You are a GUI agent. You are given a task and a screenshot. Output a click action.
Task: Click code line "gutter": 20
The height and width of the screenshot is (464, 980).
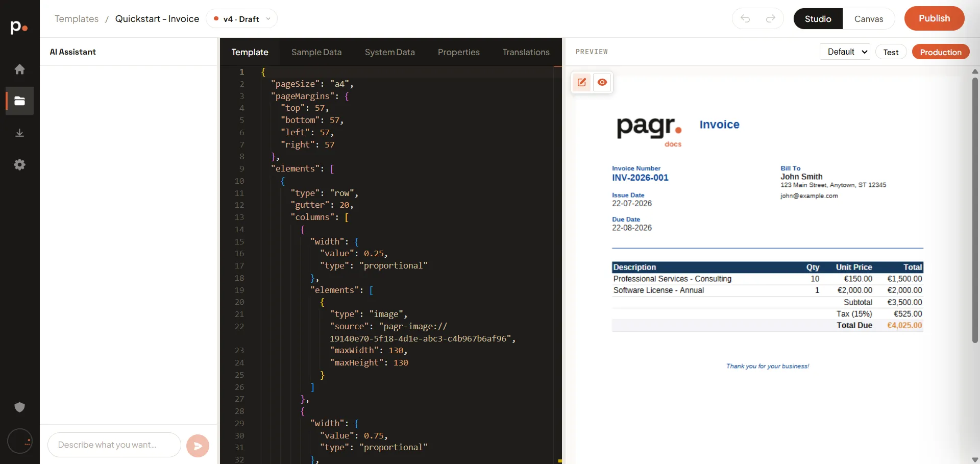click(322, 205)
